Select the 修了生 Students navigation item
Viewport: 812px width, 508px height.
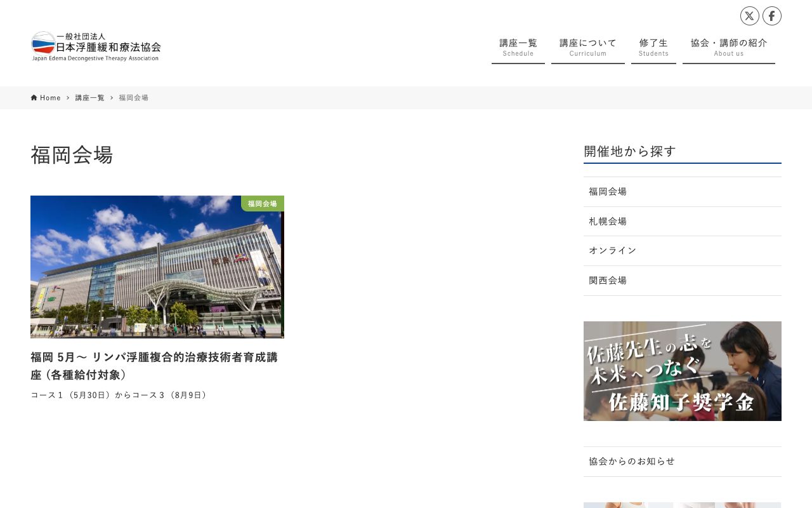point(653,46)
